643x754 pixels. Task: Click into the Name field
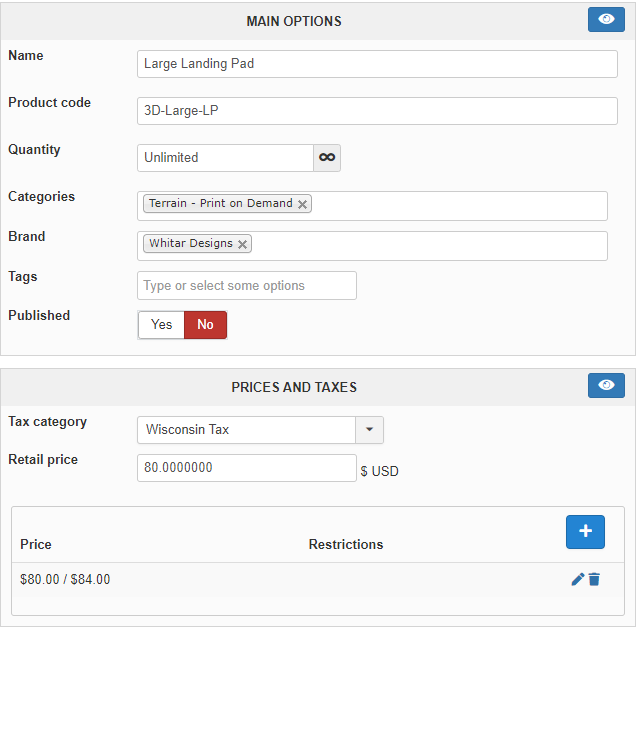click(377, 64)
